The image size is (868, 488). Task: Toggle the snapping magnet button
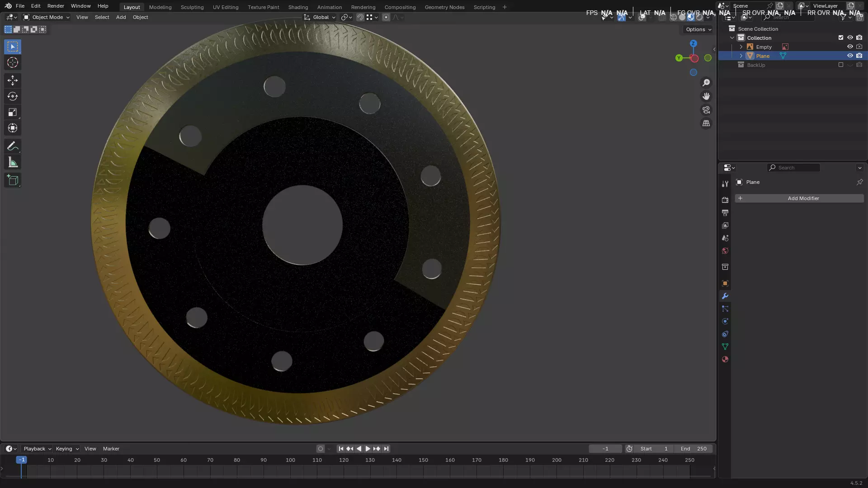(360, 17)
